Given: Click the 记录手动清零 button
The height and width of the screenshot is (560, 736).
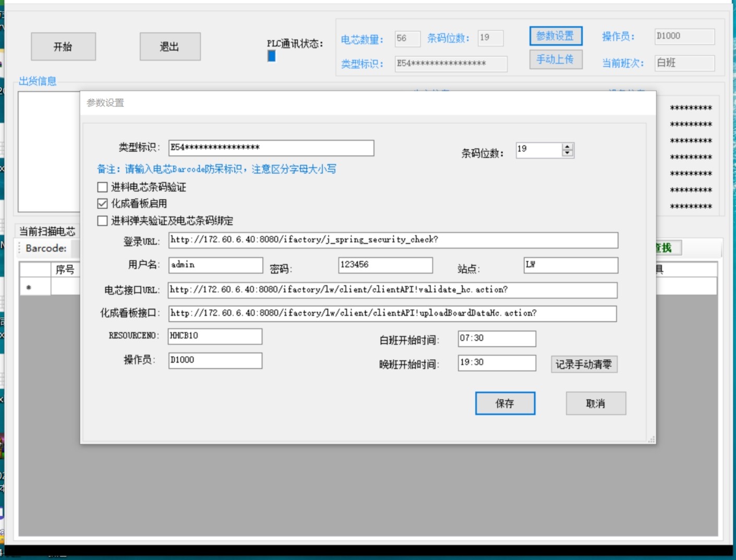Looking at the screenshot, I should 584,364.
